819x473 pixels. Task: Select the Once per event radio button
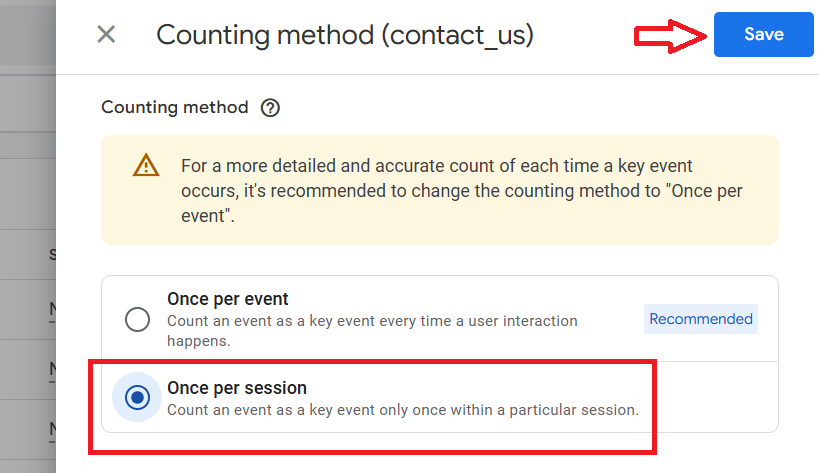coord(137,319)
